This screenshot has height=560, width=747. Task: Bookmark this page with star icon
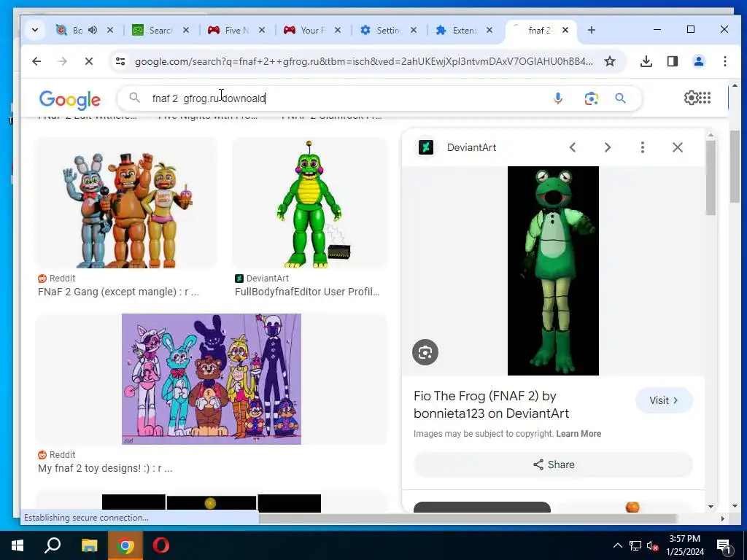coord(610,61)
